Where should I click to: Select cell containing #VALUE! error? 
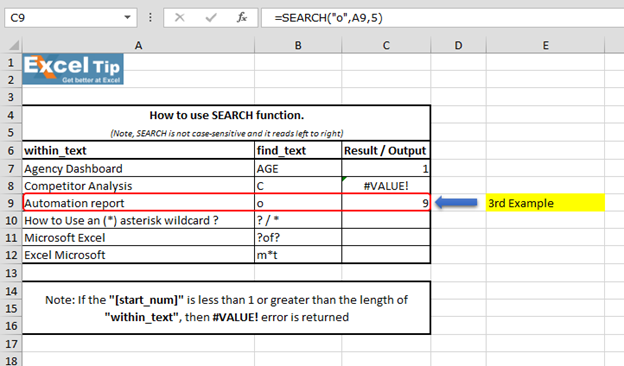(386, 186)
